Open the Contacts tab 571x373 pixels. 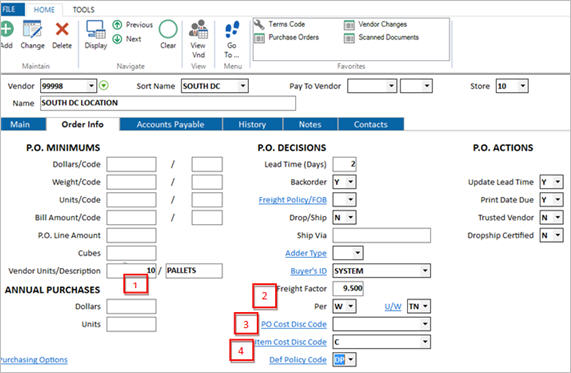point(371,124)
